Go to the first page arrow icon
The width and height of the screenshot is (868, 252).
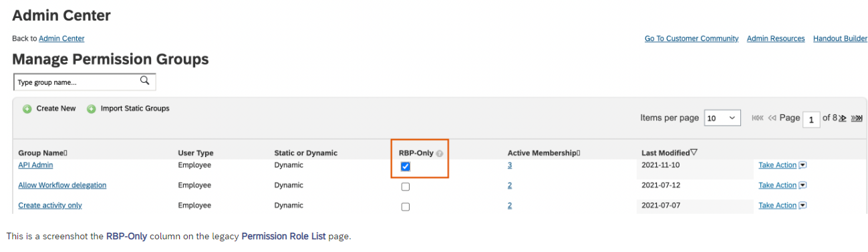pyautogui.click(x=757, y=118)
